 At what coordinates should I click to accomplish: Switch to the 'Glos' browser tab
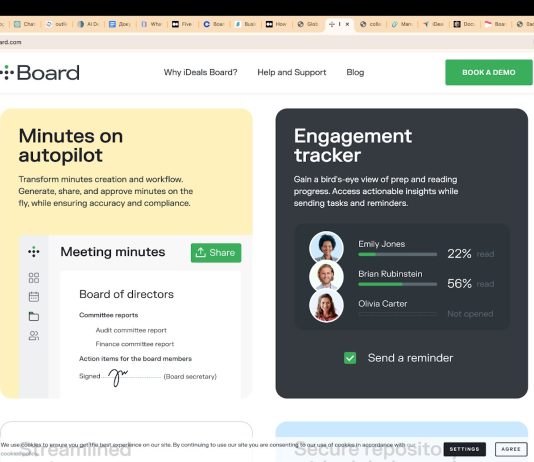[308, 24]
